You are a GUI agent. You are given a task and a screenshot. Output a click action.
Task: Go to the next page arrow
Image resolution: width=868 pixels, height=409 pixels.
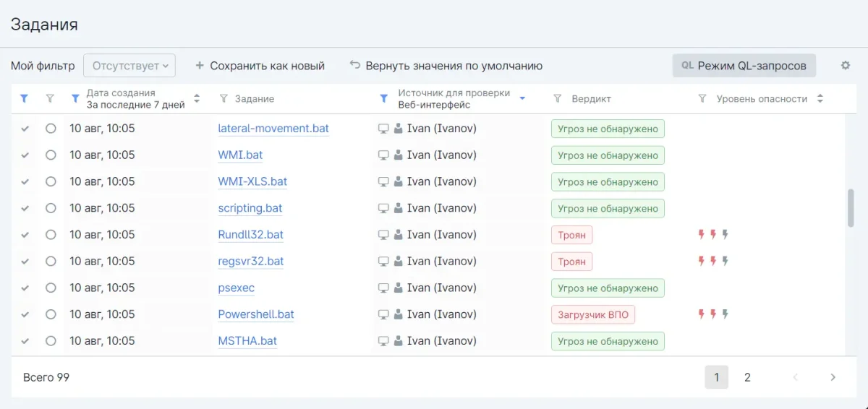coord(833,377)
